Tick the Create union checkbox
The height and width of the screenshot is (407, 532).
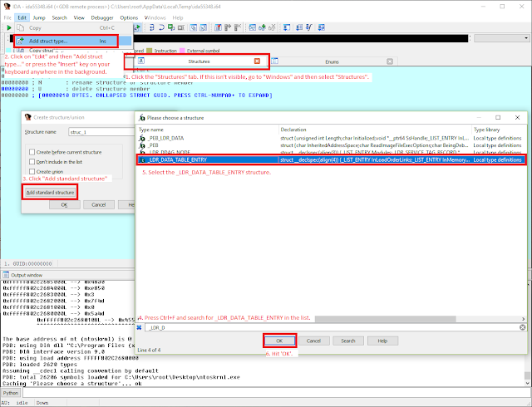pos(32,172)
